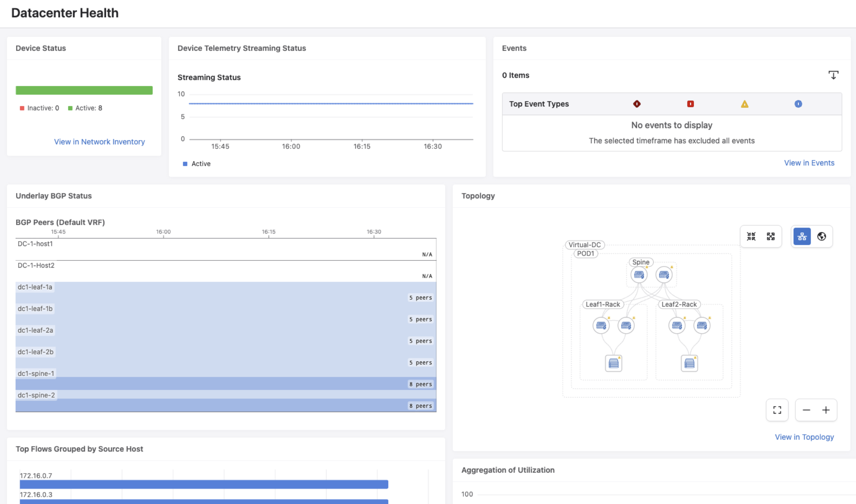
Task: Toggle the Active legend in Streaming Status
Action: coord(197,164)
